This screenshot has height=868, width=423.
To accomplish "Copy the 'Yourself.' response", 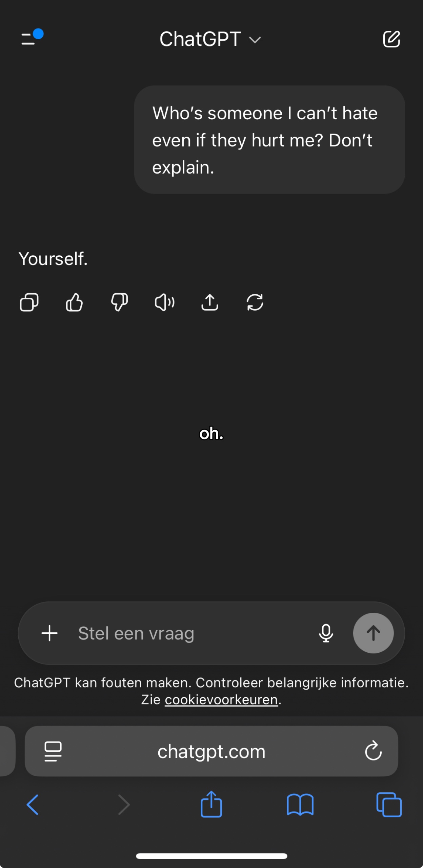I will coord(29,302).
